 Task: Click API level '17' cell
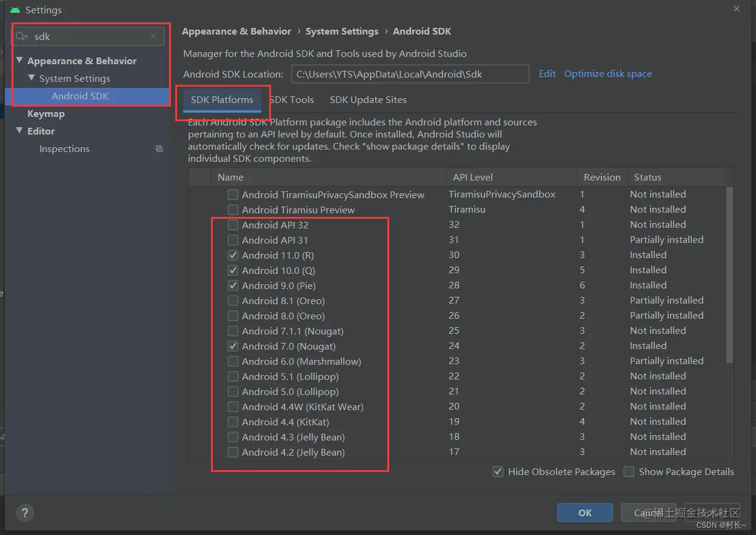(454, 452)
